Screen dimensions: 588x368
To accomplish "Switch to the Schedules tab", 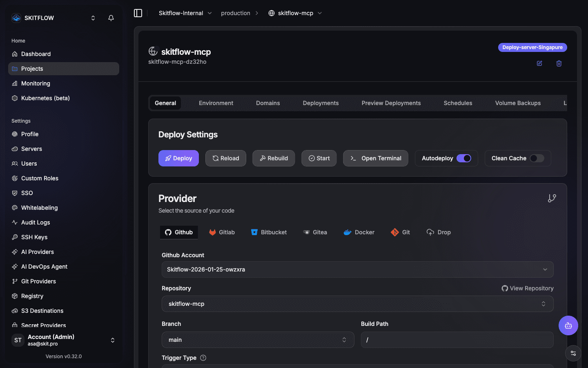I will (x=458, y=103).
